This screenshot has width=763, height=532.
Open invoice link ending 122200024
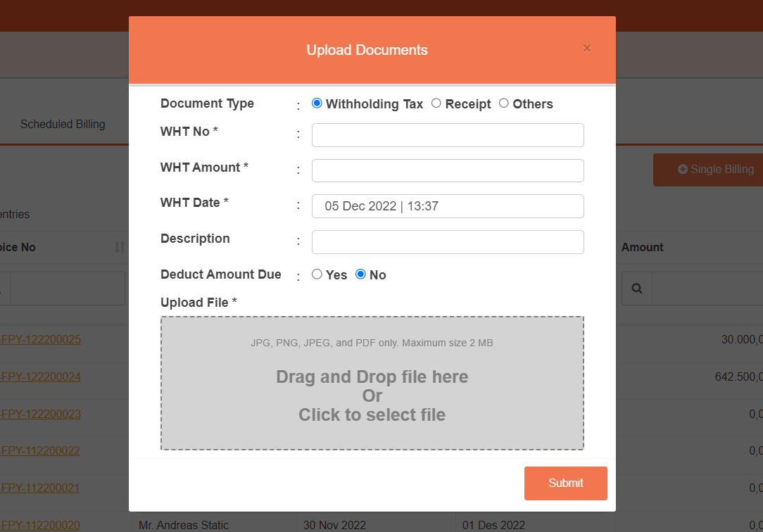[x=40, y=376]
